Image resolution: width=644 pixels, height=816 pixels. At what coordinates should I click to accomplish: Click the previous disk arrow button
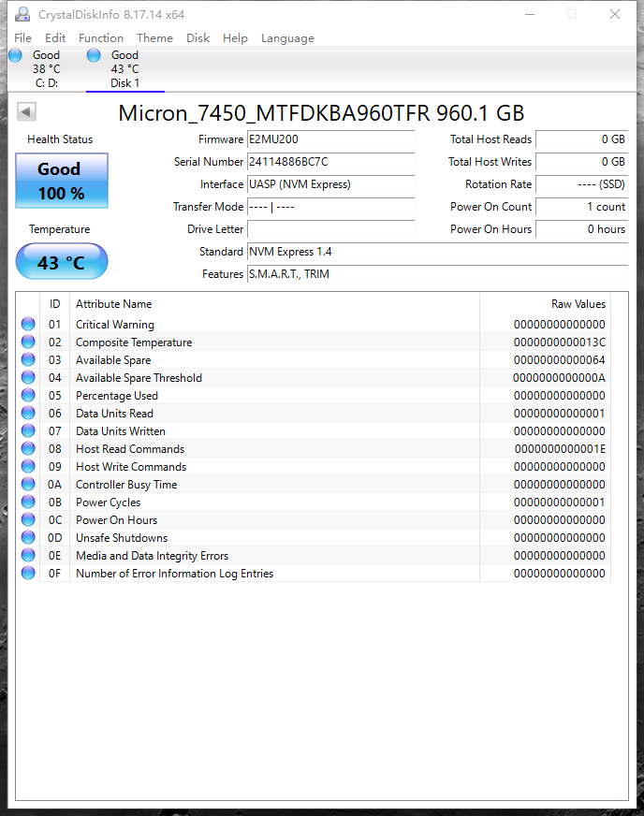click(x=26, y=111)
